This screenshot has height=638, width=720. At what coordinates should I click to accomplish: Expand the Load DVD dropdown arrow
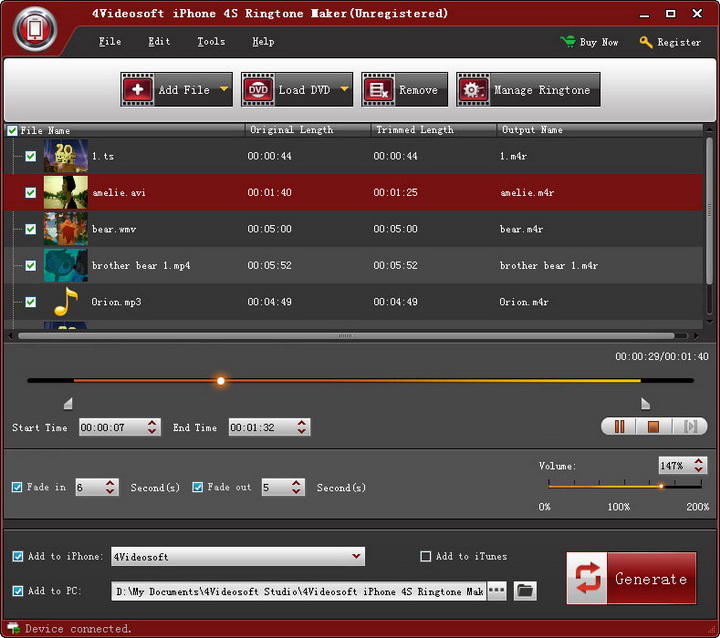344,89
